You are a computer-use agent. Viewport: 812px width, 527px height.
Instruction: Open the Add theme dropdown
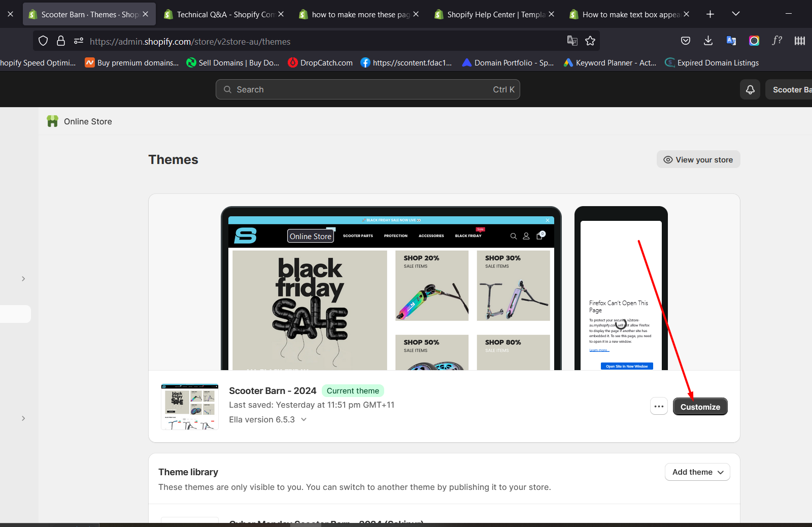point(697,472)
